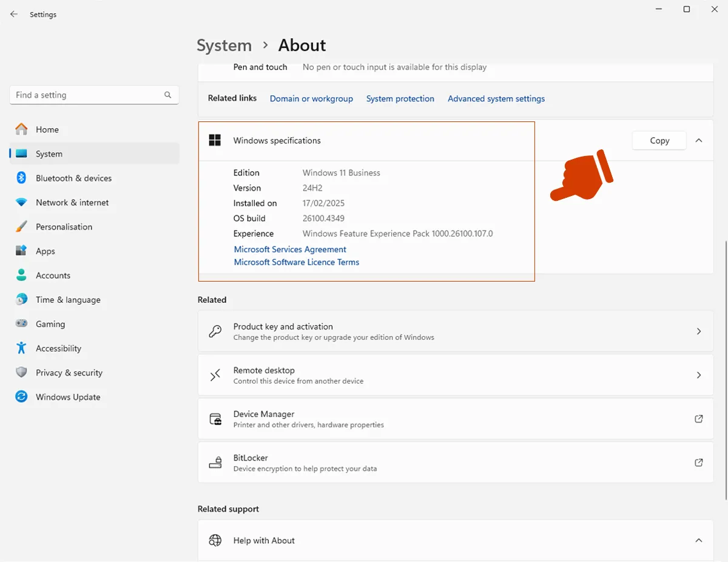Click the Network Wi-Fi icon in sidebar

click(21, 202)
